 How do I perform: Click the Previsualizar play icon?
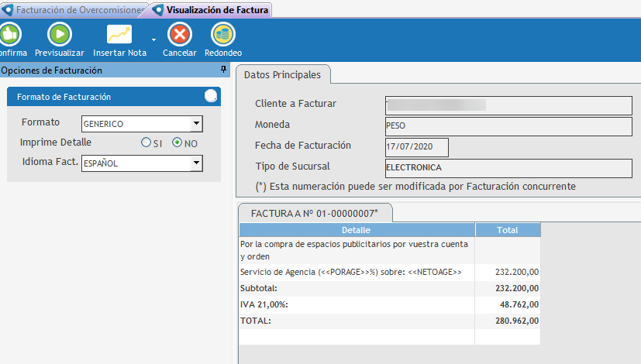coord(59,35)
